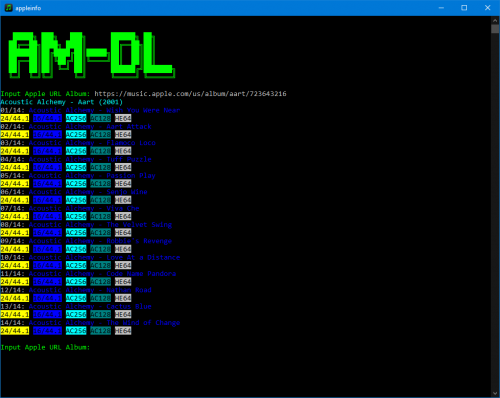This screenshot has width=500, height=398.
Task: Click the album line 'Acoustic Alchemy - Aart (2001)'
Action: click(62, 102)
